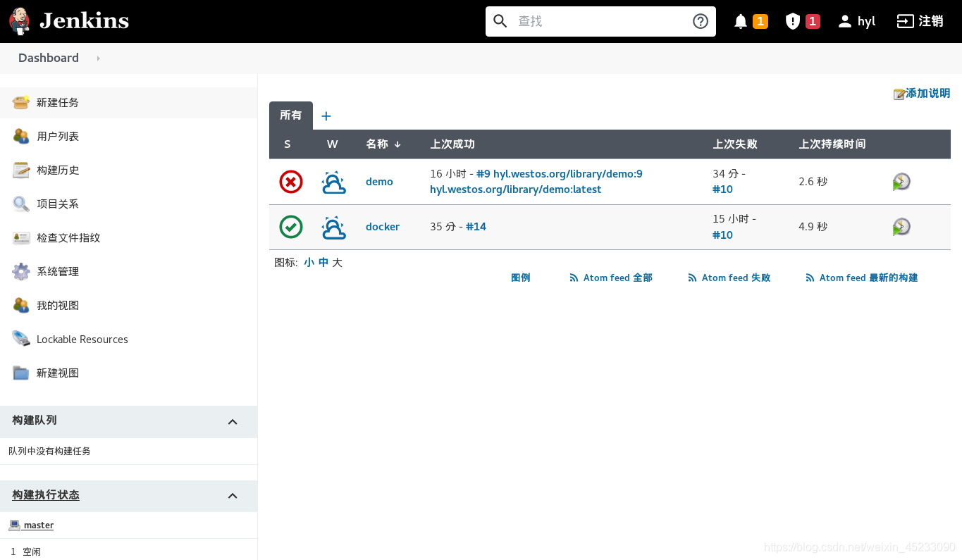Open docker last failed build #10
This screenshot has height=560, width=962.
[722, 235]
